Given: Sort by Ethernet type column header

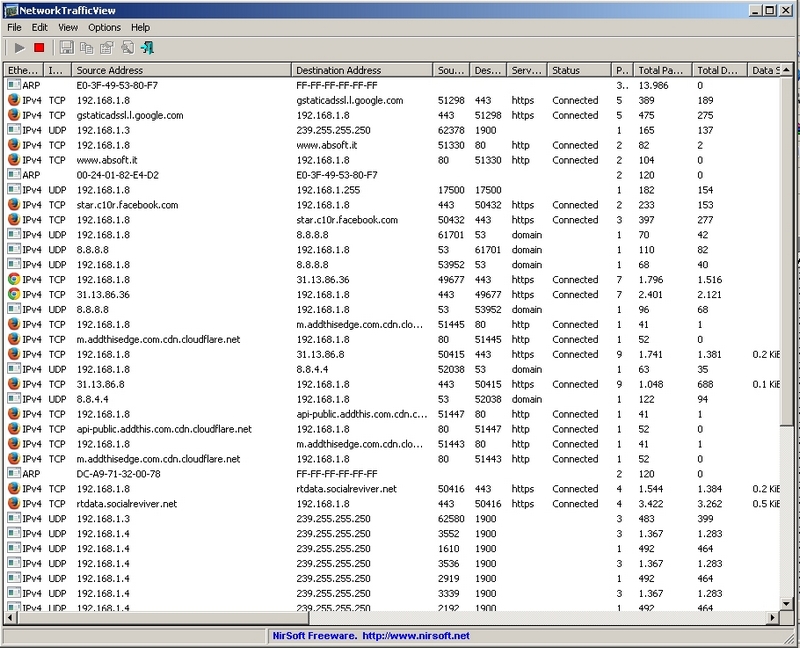Looking at the screenshot, I should (x=23, y=70).
